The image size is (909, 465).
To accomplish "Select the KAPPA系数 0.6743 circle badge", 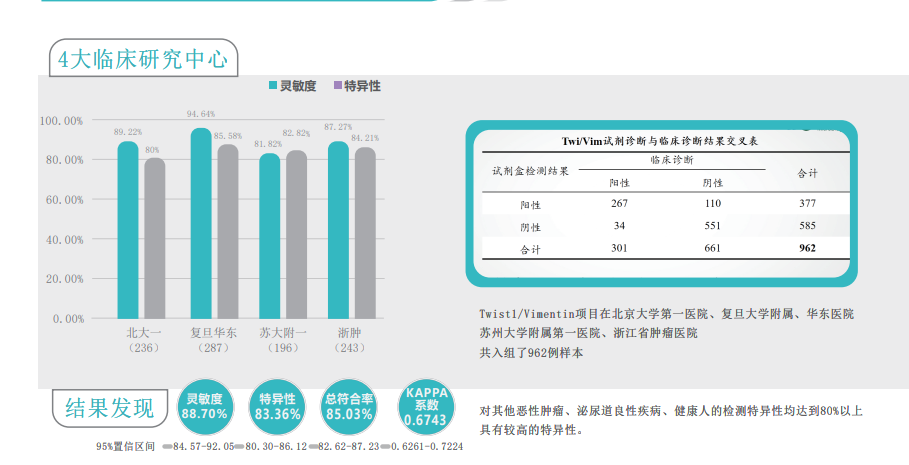I will coord(425,404).
